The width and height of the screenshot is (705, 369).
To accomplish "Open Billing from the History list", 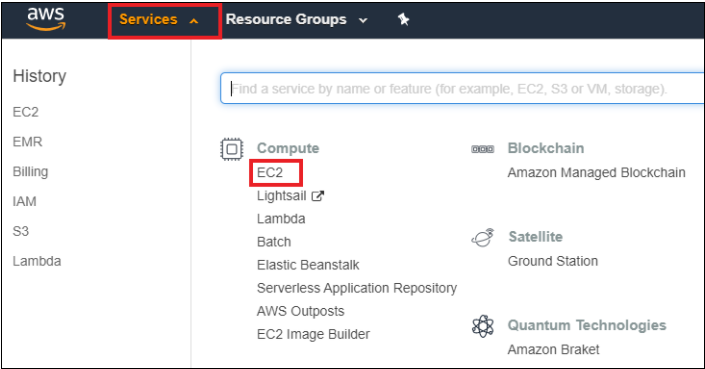I will pyautogui.click(x=30, y=172).
